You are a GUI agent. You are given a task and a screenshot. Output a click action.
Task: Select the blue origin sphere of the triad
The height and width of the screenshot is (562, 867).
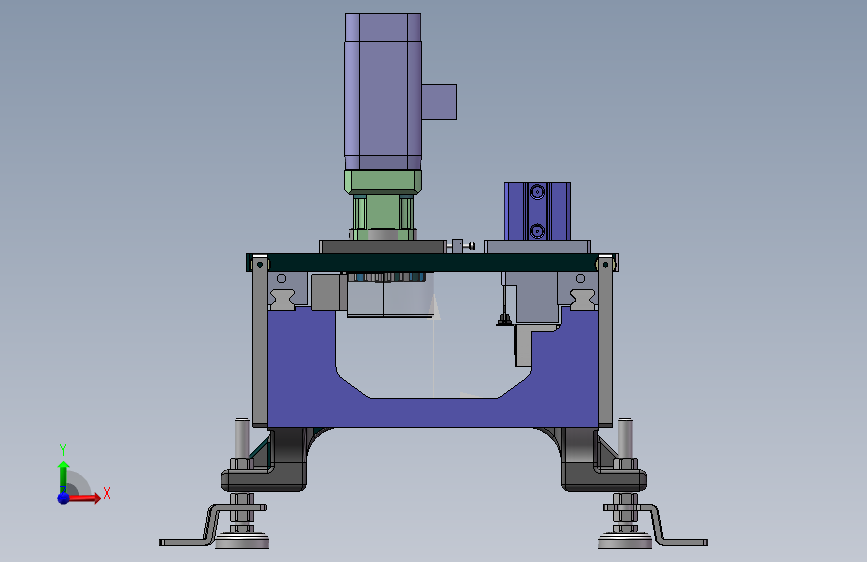(x=64, y=498)
